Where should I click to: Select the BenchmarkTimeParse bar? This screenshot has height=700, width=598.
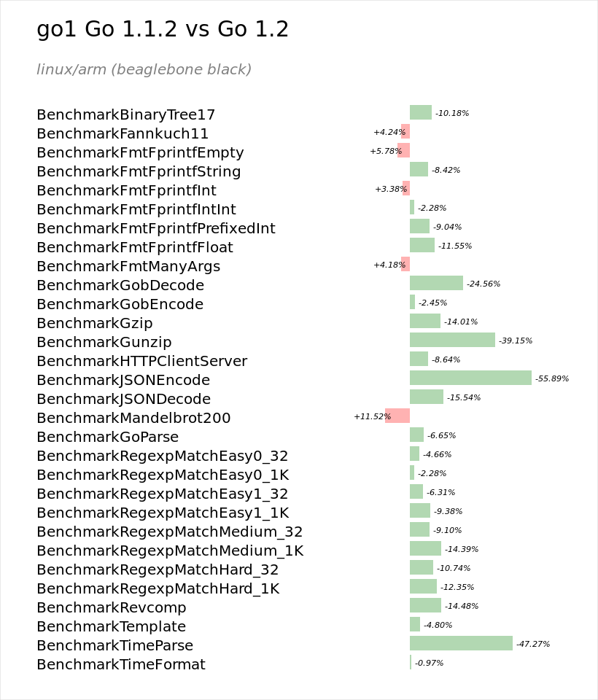click(462, 643)
